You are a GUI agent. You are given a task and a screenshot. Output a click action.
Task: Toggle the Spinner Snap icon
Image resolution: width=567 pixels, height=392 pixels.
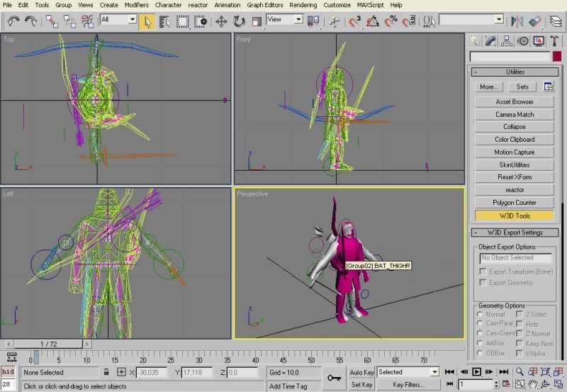pyautogui.click(x=408, y=22)
